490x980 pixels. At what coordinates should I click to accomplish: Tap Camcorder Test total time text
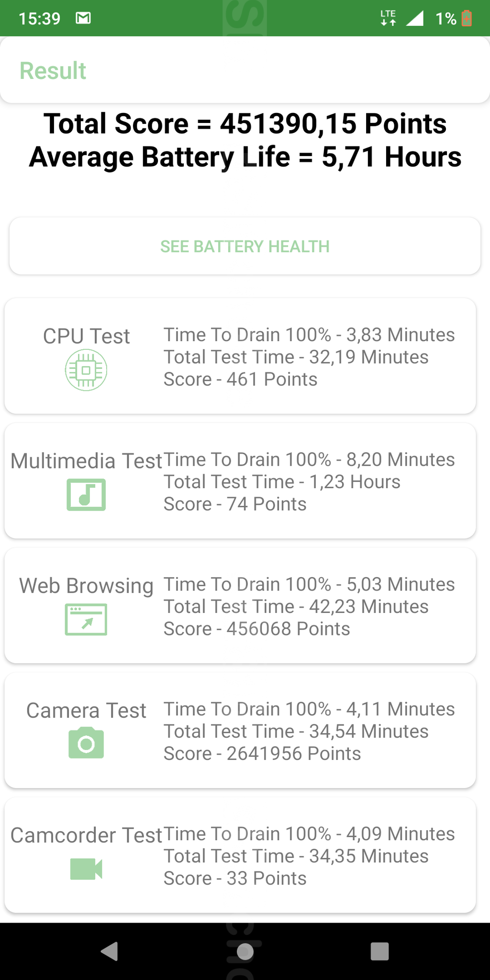(296, 856)
